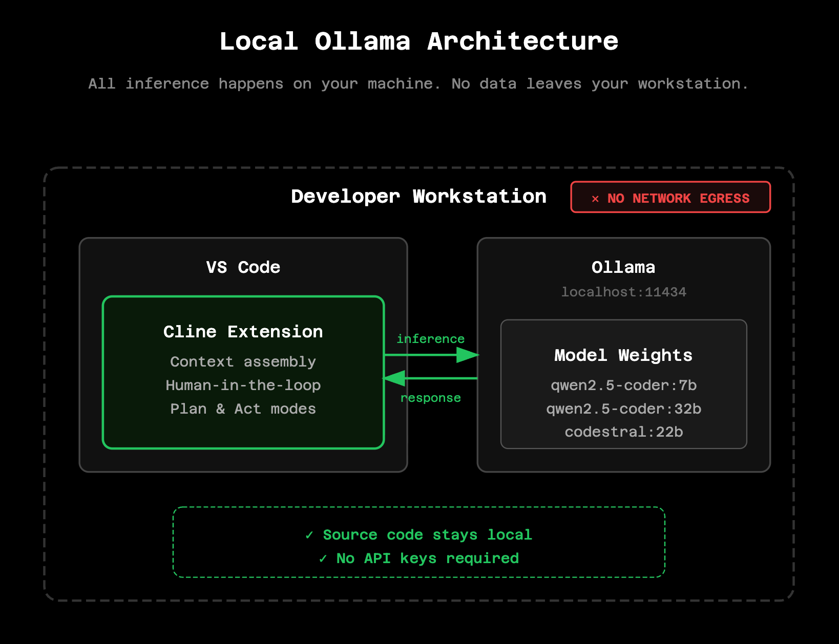Click the checkmark beside No API keys required
Screen dimensions: 839x644
pyautogui.click(x=323, y=559)
